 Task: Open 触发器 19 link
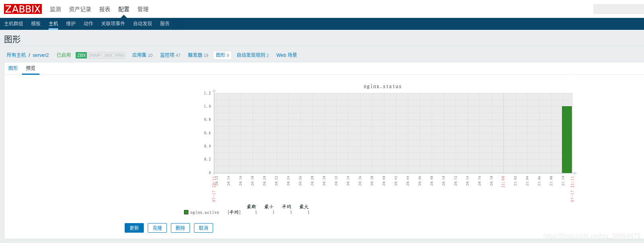198,55
